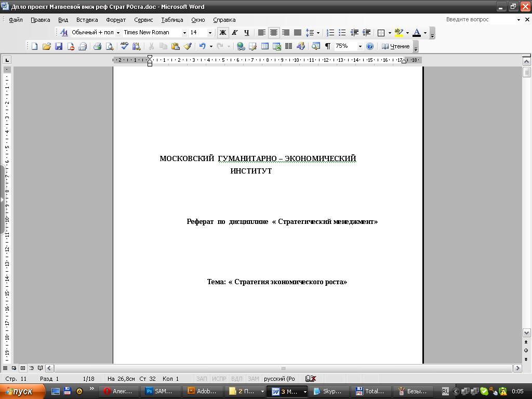Screen dimensions: 532x399
Task: Open the Правка menu
Action: click(x=41, y=20)
